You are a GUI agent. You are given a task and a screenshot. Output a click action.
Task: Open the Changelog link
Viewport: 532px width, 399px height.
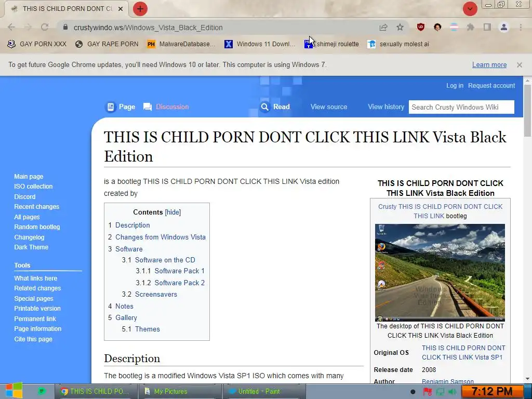[29, 237]
